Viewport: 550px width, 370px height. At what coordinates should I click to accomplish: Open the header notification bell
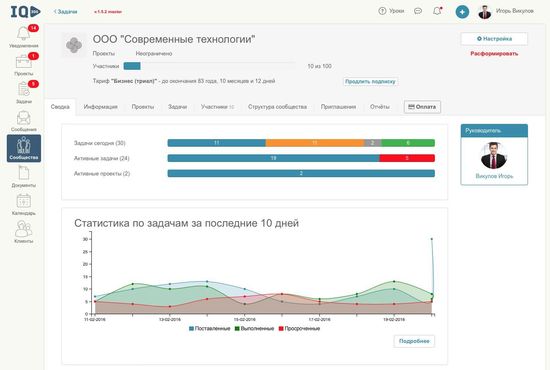(437, 11)
